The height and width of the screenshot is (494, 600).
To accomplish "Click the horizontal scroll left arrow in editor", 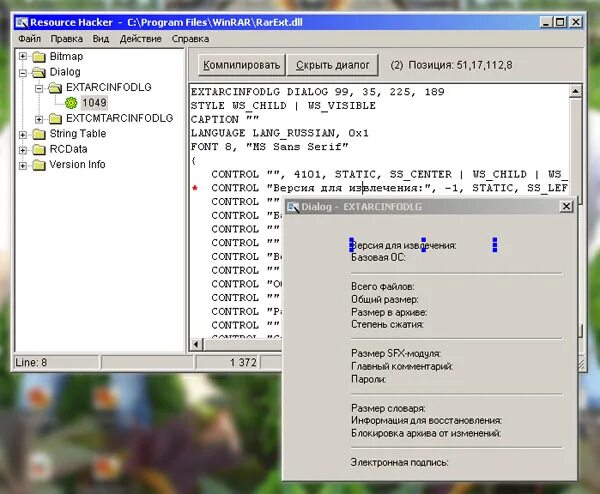I will click(196, 344).
